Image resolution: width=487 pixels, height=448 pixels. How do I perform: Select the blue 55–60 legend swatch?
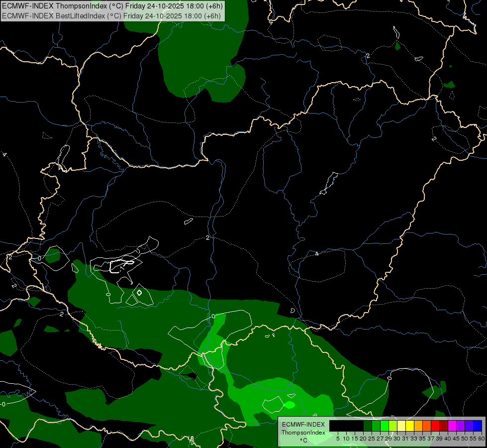pyautogui.click(x=478, y=426)
